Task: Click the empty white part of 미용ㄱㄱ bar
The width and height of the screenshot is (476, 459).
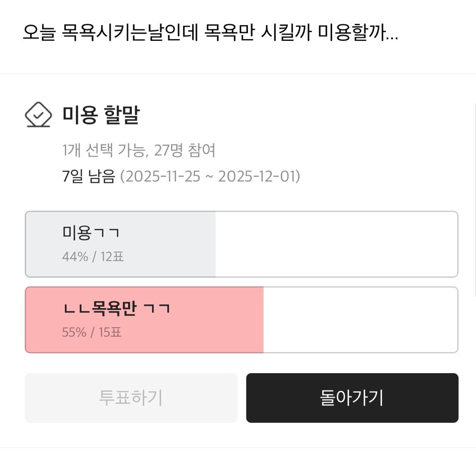Action: [335, 244]
